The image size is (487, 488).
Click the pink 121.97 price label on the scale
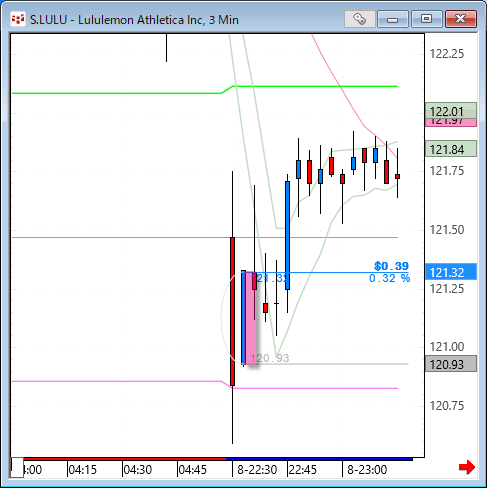click(451, 122)
